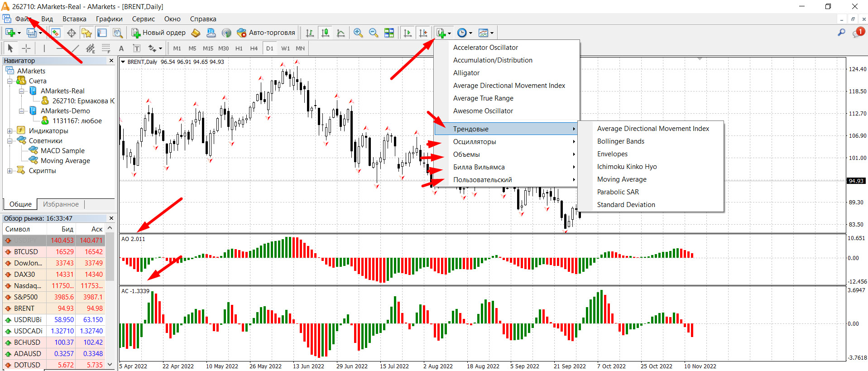Switch chart to line chart icon
The width and height of the screenshot is (868, 371).
340,33
